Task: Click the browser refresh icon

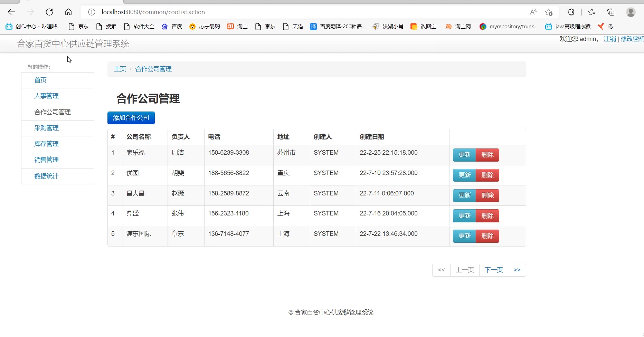Action: (49, 12)
